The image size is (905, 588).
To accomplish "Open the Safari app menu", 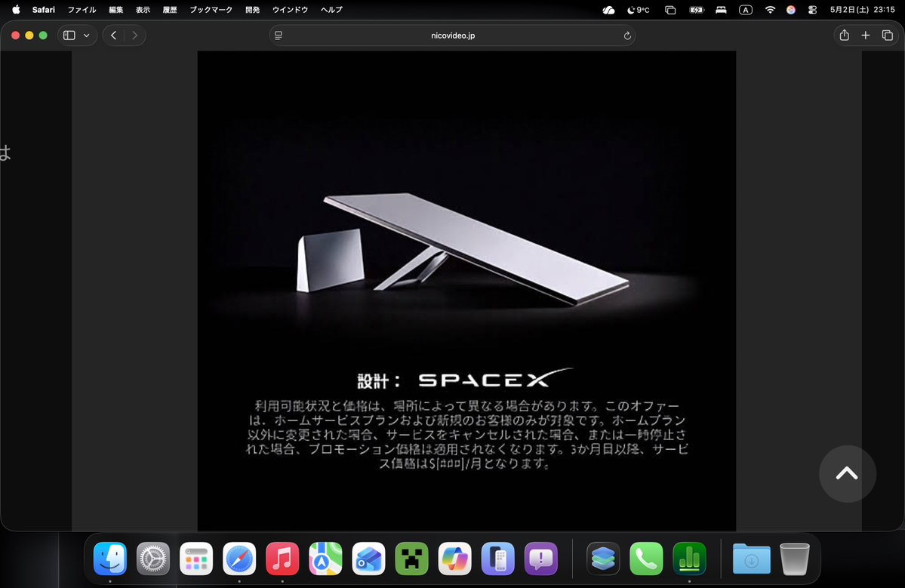I will click(43, 9).
